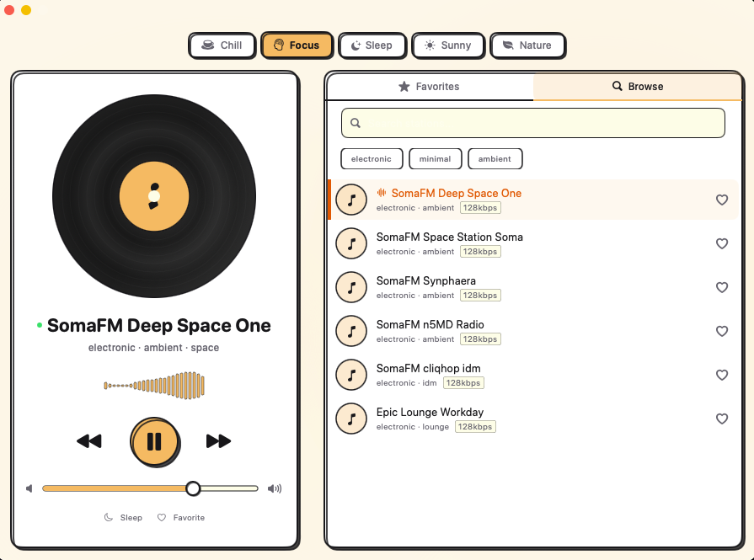Open the Sleep timer in player
Viewport: 754px width, 560px height.
coord(124,518)
